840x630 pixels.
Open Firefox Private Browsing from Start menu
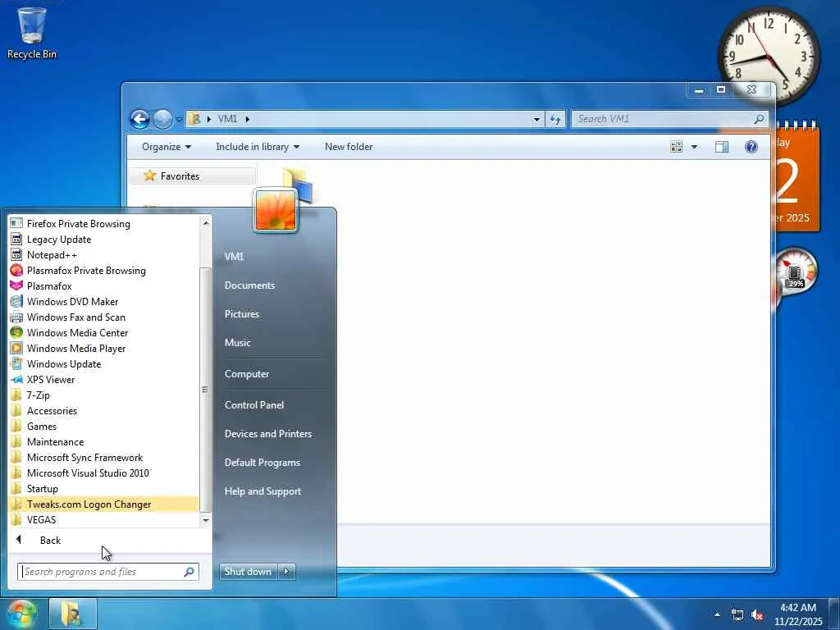pos(103,224)
